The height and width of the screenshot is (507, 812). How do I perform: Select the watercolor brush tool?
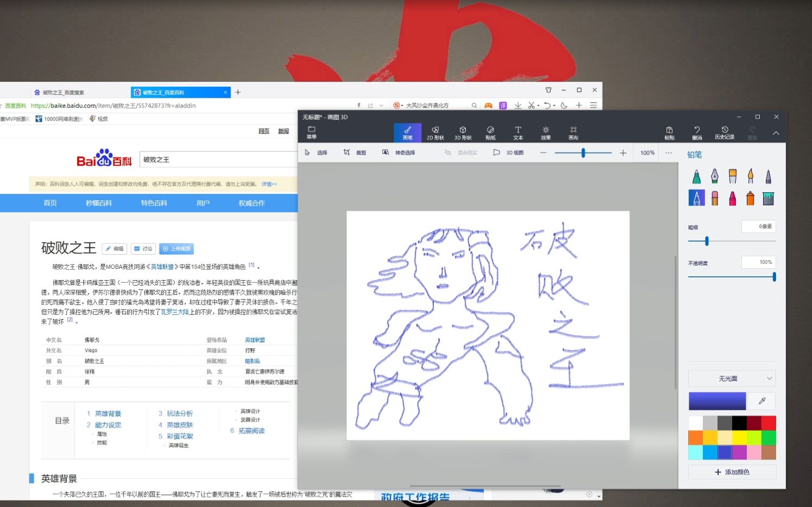751,176
